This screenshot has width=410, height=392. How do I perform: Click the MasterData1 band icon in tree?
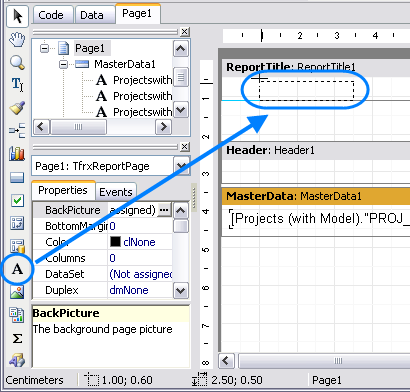[x=82, y=64]
